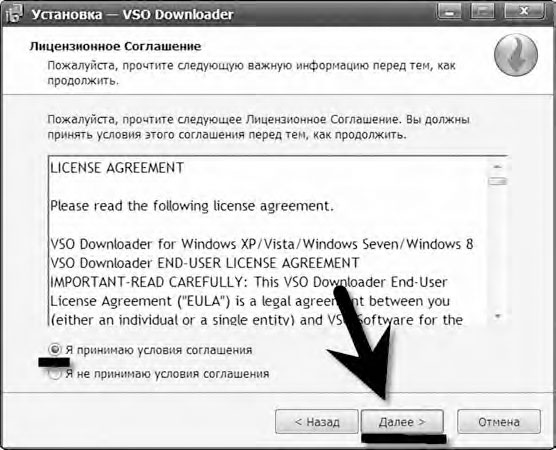This screenshot has width=556, height=450.
Task: Click the "Далее >" button
Action: click(402, 422)
